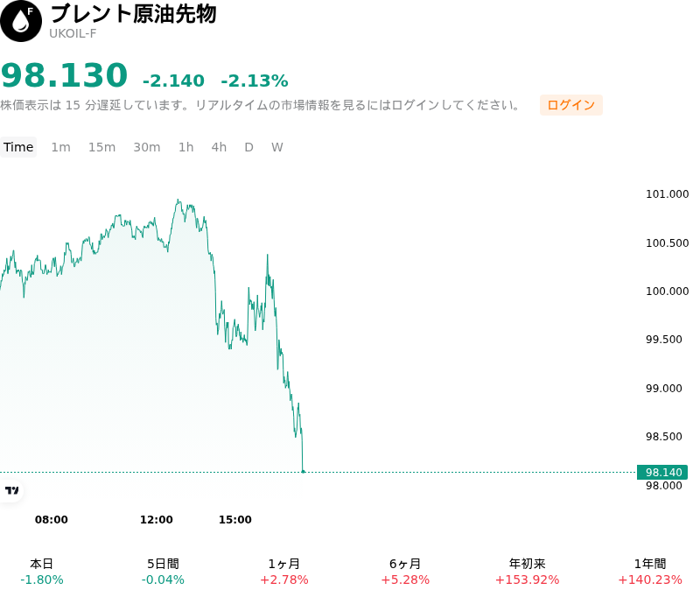Image resolution: width=700 pixels, height=597 pixels.
Task: Click the orange ログイン button
Action: click(571, 105)
